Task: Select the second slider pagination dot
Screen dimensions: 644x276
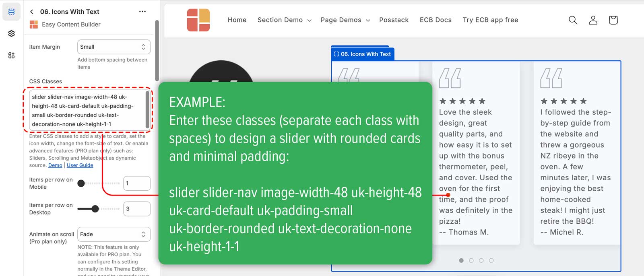Action: point(471,260)
